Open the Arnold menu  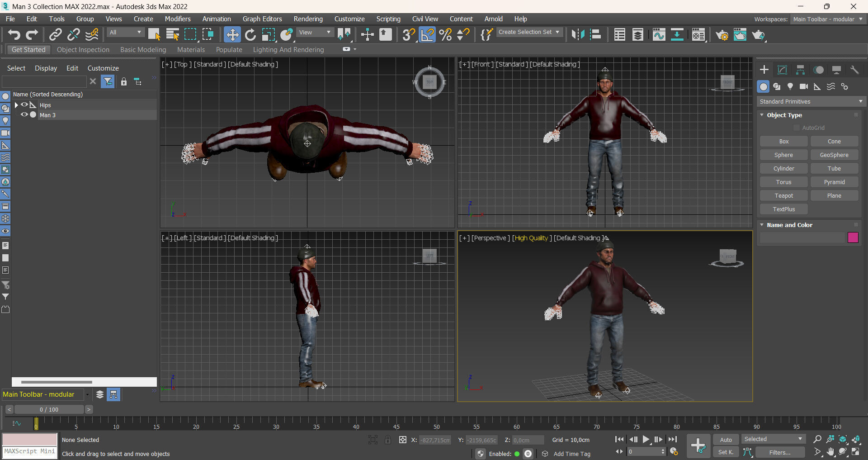click(494, 19)
